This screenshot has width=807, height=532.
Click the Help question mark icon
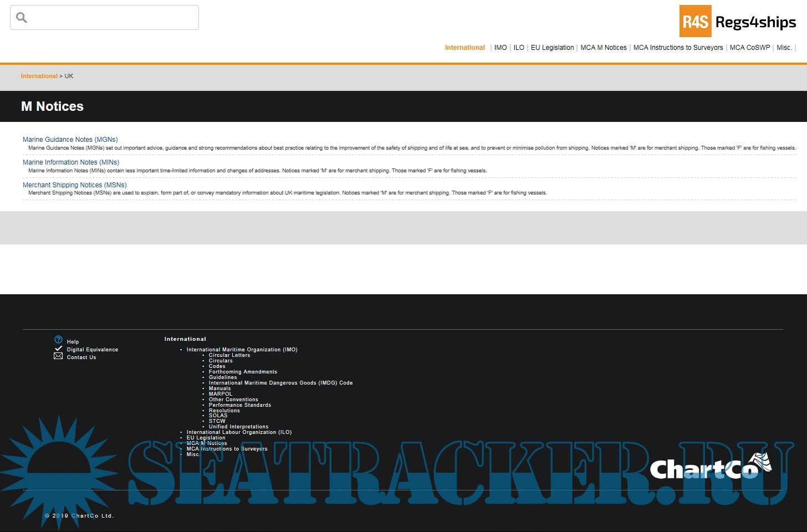(x=58, y=340)
